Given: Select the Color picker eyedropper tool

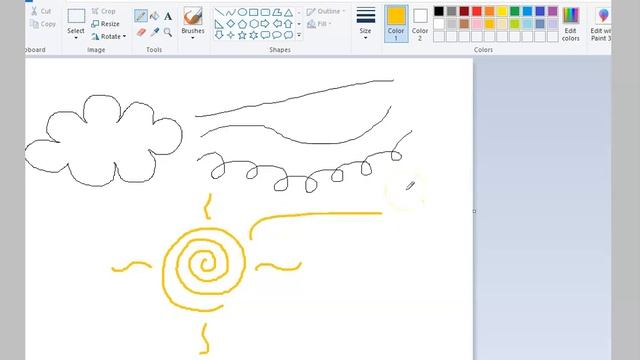Looking at the screenshot, I should [154, 32].
